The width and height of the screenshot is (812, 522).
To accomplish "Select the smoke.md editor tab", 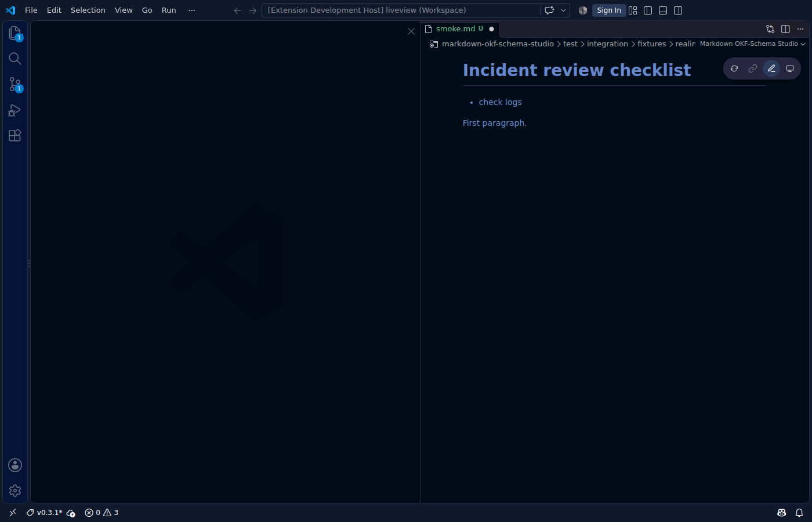I will 459,28.
